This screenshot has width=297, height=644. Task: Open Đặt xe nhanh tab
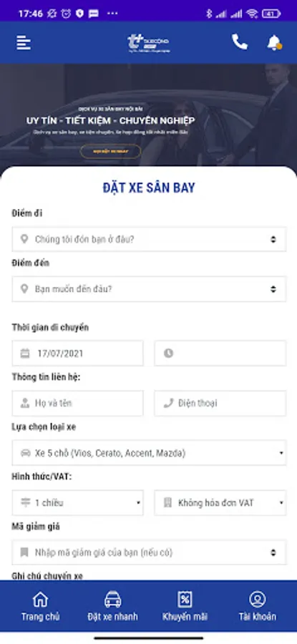112,606
